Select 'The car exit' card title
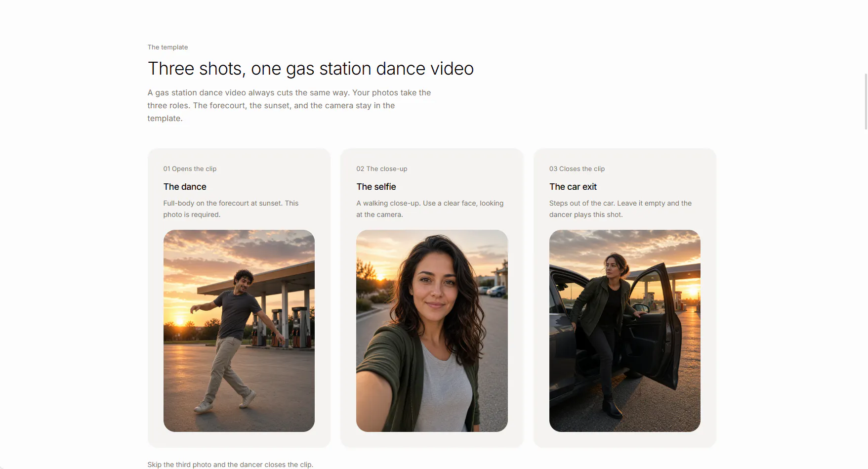The image size is (868, 469). [x=573, y=187]
